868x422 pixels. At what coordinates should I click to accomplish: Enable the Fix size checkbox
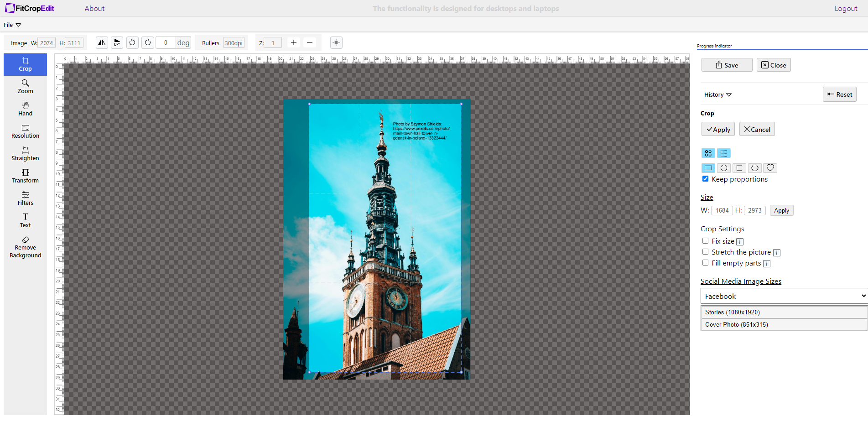pos(706,241)
